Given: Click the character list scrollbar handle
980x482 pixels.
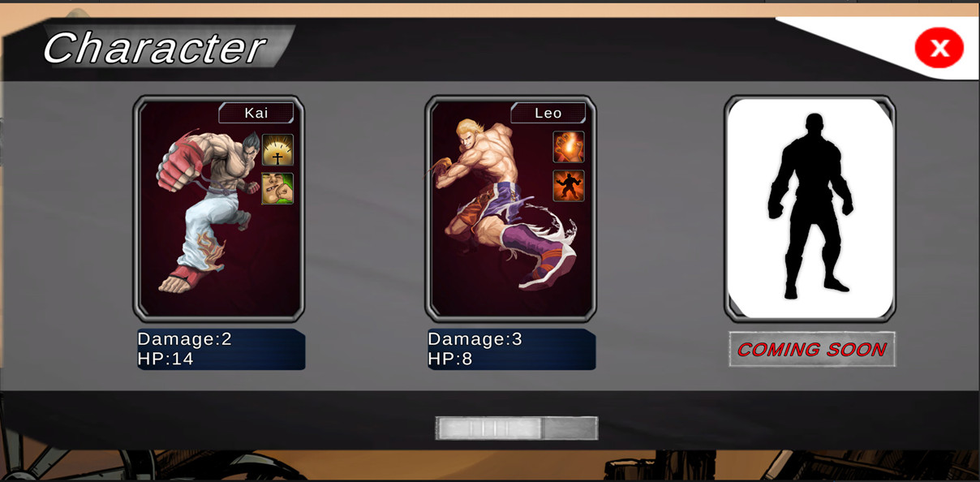Looking at the screenshot, I should [489, 428].
